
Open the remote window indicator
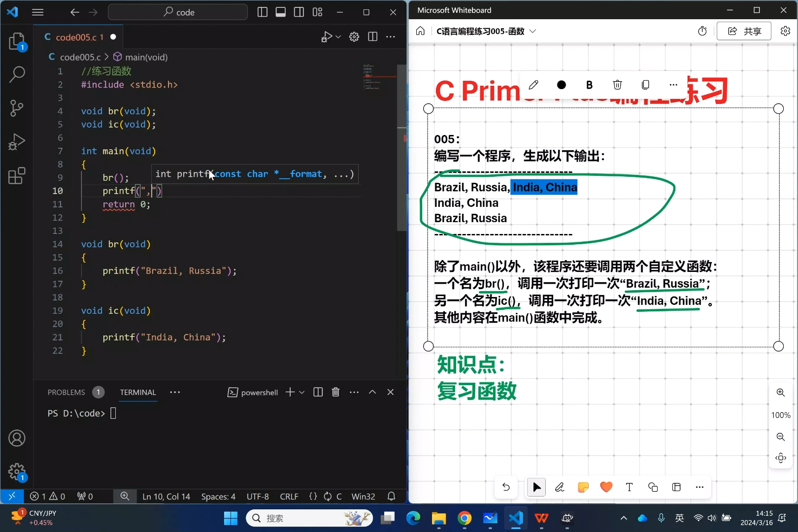tap(12, 496)
